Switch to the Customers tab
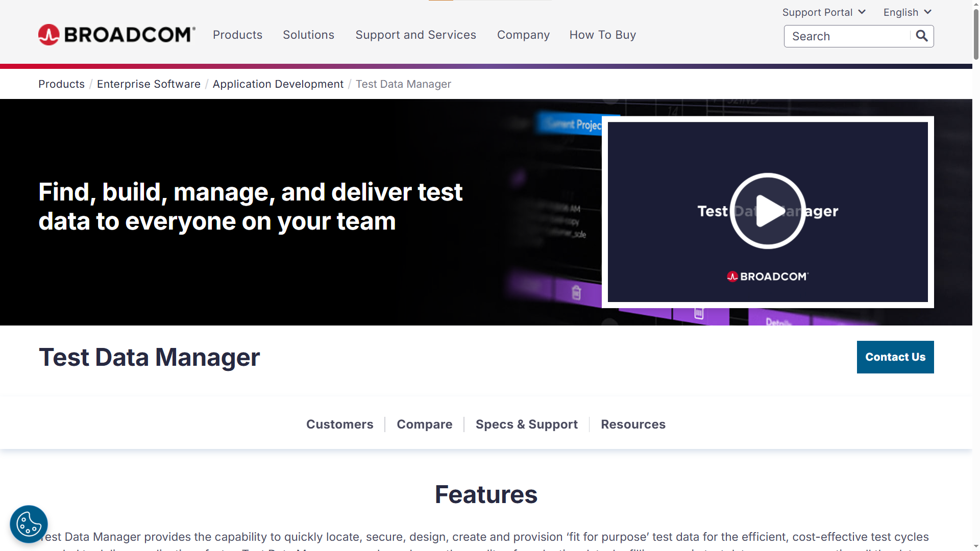The width and height of the screenshot is (980, 551). 339,424
